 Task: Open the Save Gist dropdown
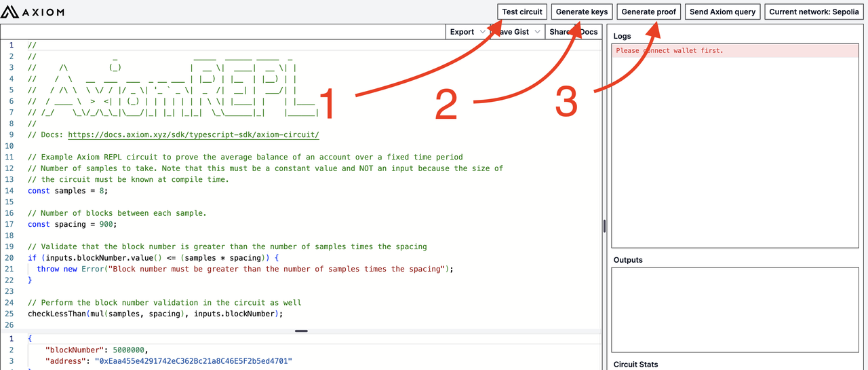[x=517, y=32]
